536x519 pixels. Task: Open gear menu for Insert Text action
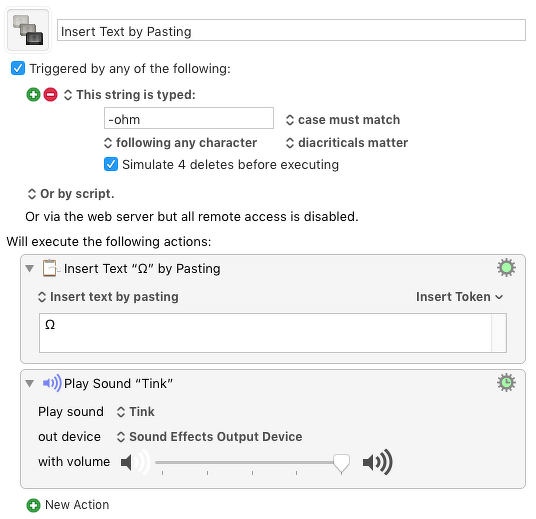[506, 268]
